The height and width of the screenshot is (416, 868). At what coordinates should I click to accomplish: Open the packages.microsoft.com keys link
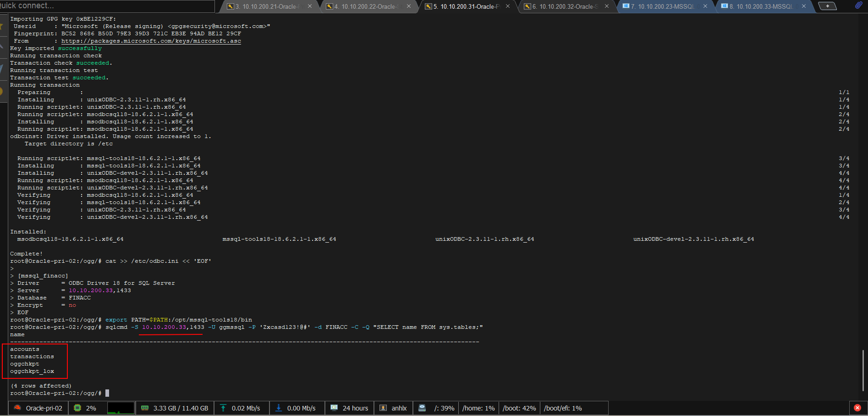[151, 41]
